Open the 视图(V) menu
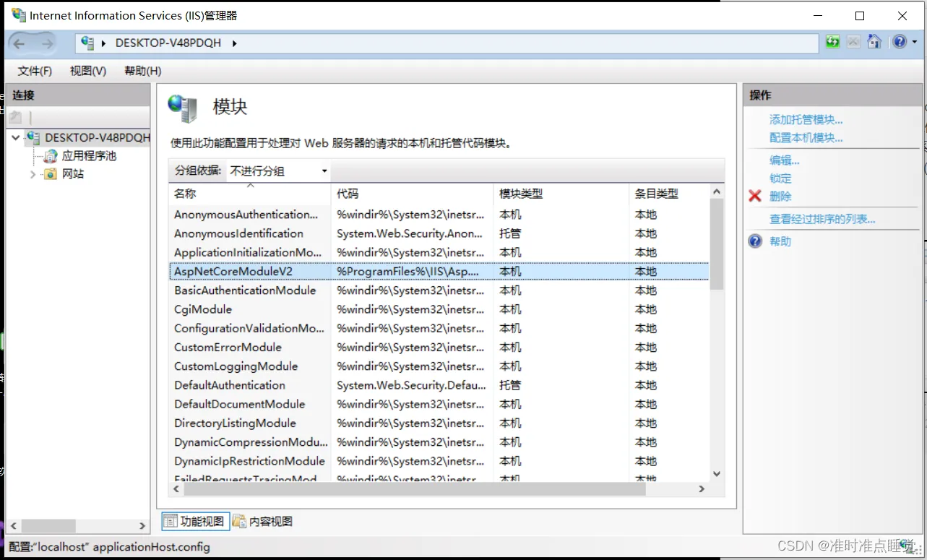Viewport: 927px width, 560px height. tap(88, 71)
